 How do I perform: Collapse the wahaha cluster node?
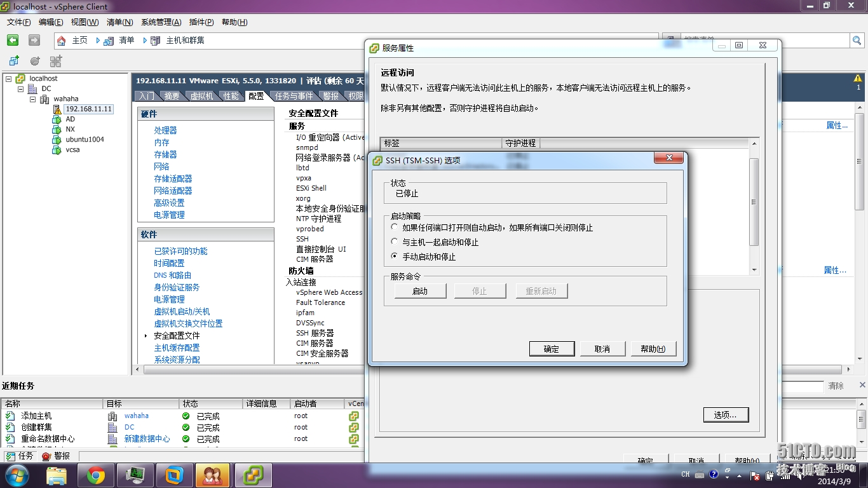[32, 99]
